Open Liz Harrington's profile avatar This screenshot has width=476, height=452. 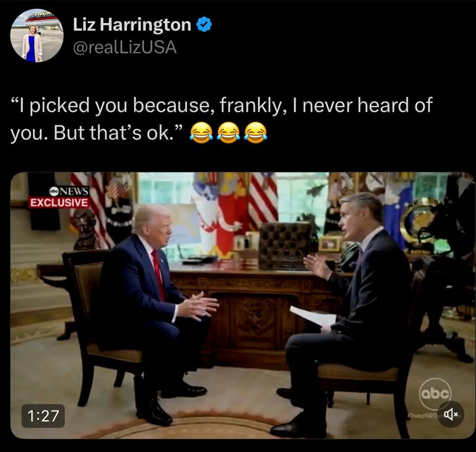click(x=37, y=36)
